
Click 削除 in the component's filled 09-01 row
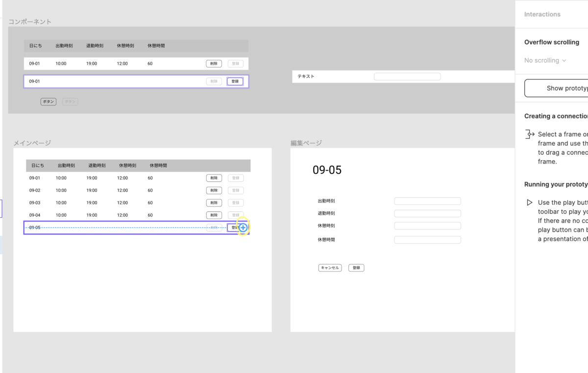tap(214, 64)
